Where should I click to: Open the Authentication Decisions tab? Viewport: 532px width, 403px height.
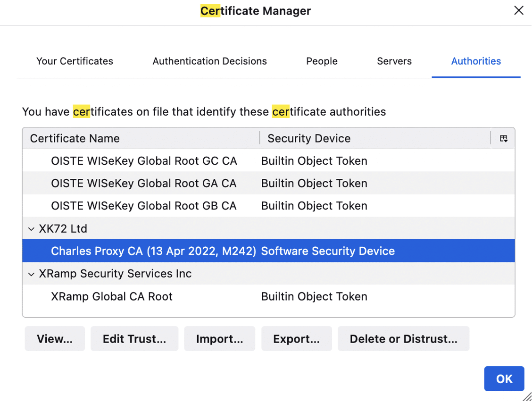209,61
